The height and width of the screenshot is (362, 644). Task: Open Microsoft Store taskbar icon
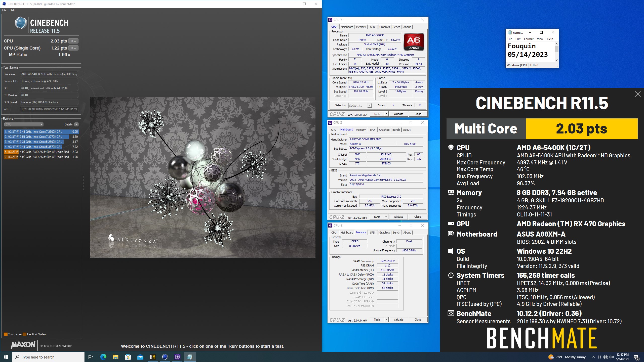pos(128,357)
